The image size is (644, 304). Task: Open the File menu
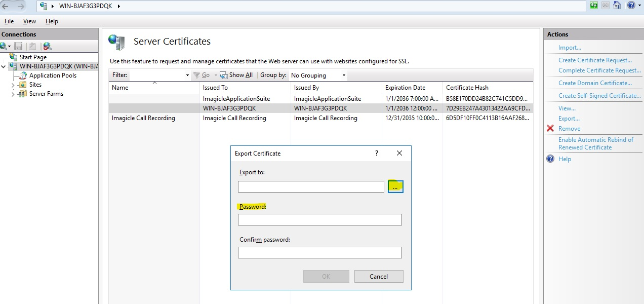pos(9,21)
